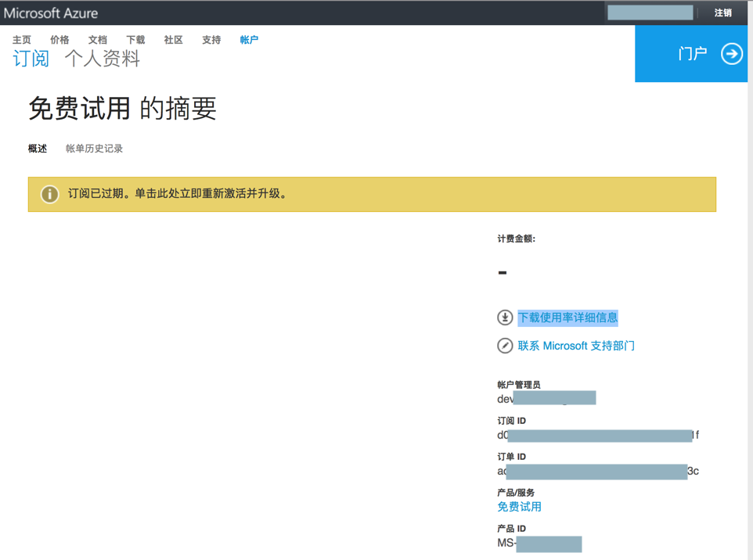Click the contact support pencil icon
Viewport: 753px width, 560px height.
[x=505, y=346]
